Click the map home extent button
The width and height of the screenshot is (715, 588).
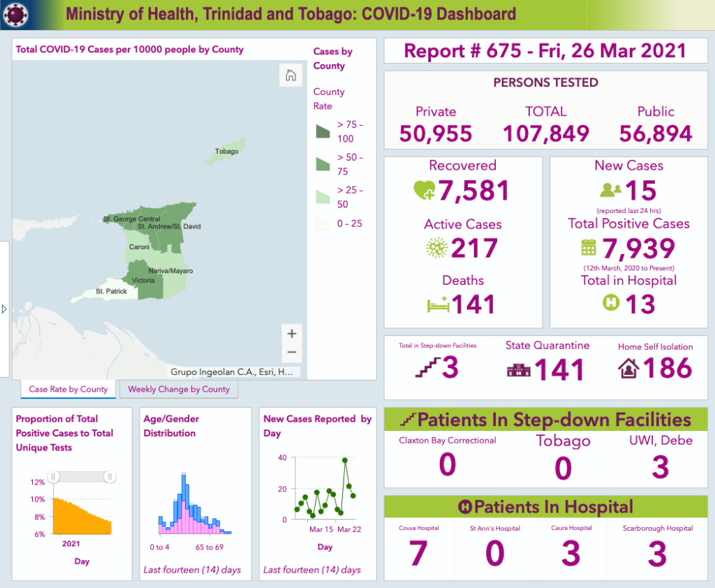coord(290,75)
